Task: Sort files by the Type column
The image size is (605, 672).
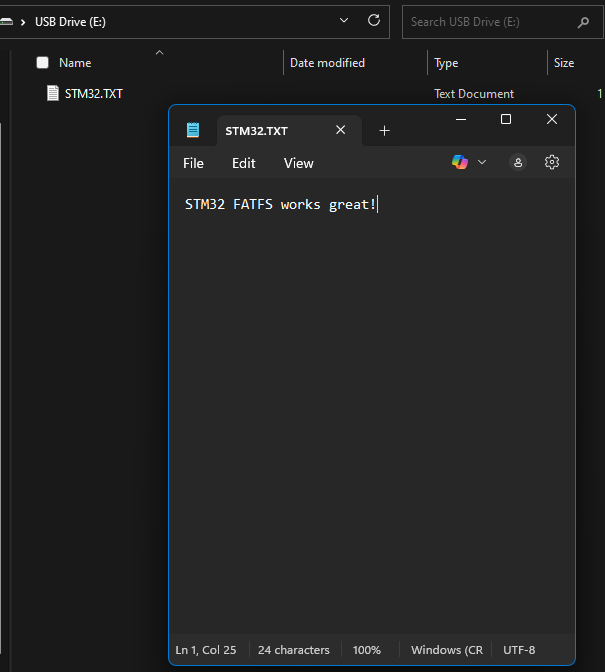Action: (446, 63)
